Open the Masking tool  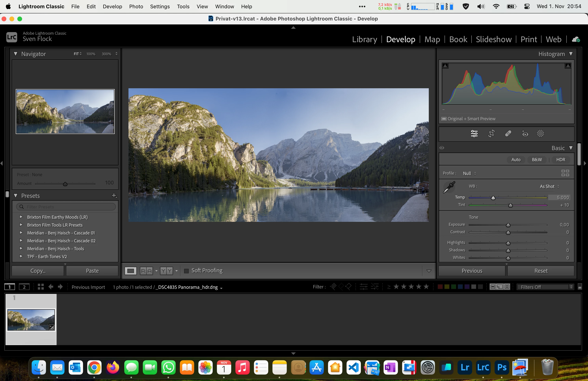point(540,134)
